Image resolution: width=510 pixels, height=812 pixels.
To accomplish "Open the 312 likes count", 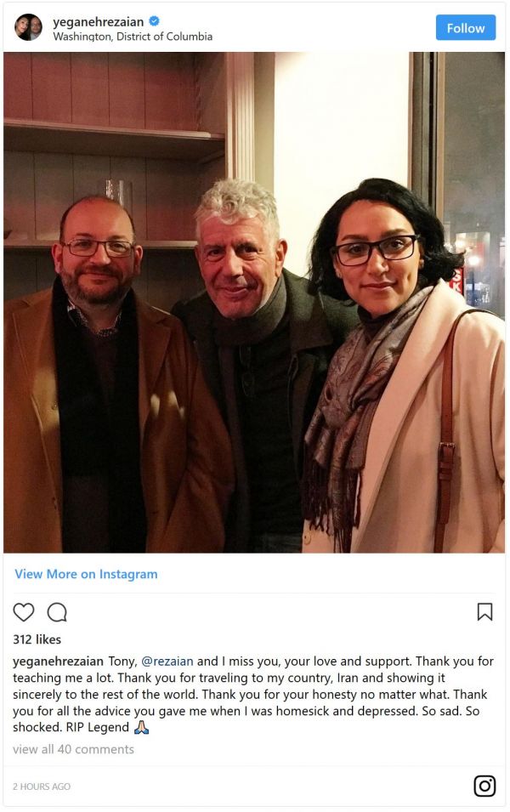I will 37,639.
